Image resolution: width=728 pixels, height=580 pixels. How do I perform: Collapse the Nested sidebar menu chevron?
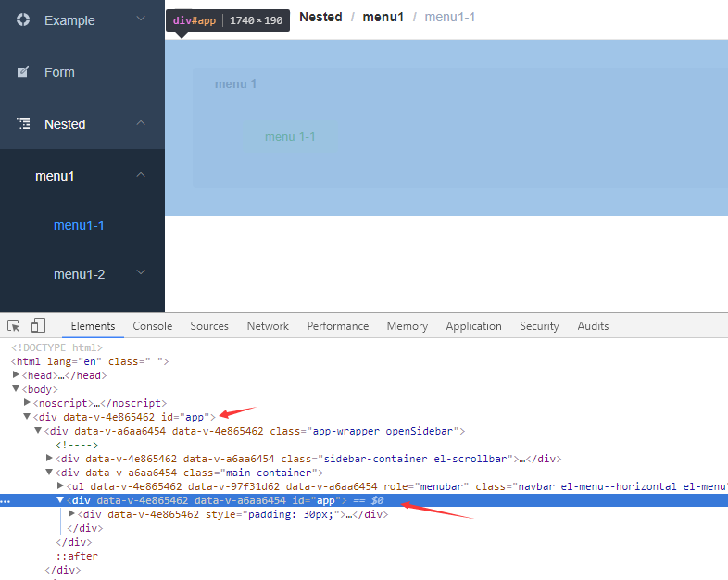click(141, 123)
